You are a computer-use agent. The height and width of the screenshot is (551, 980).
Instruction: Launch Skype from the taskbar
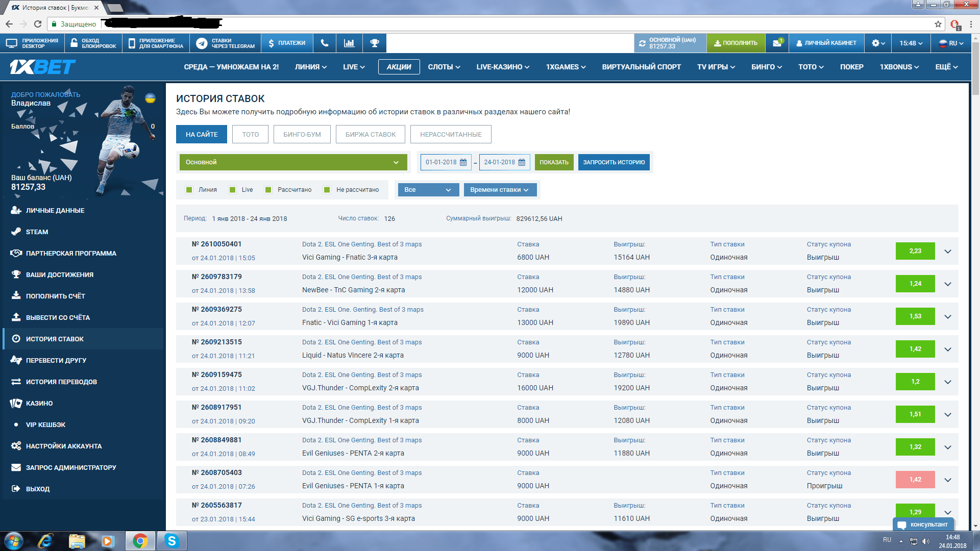171,541
